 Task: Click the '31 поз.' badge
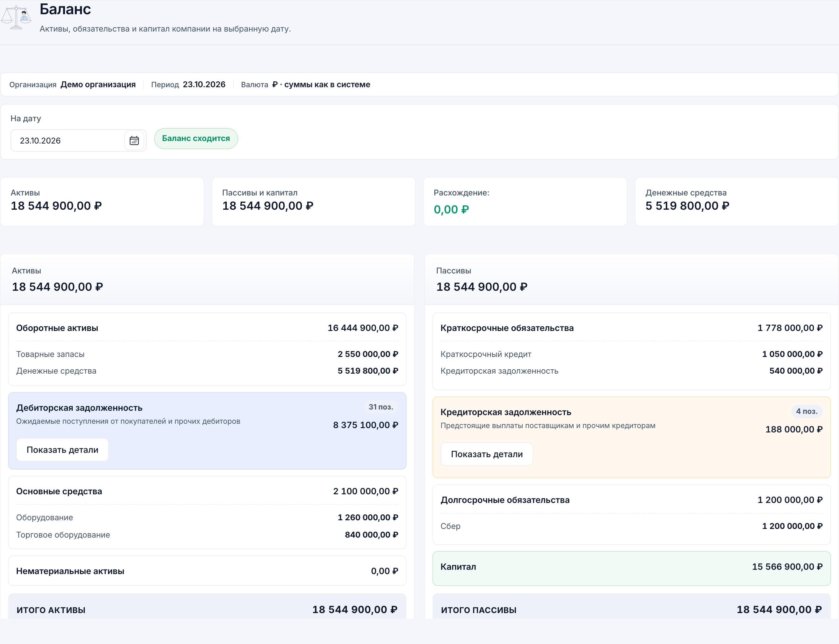point(381,407)
